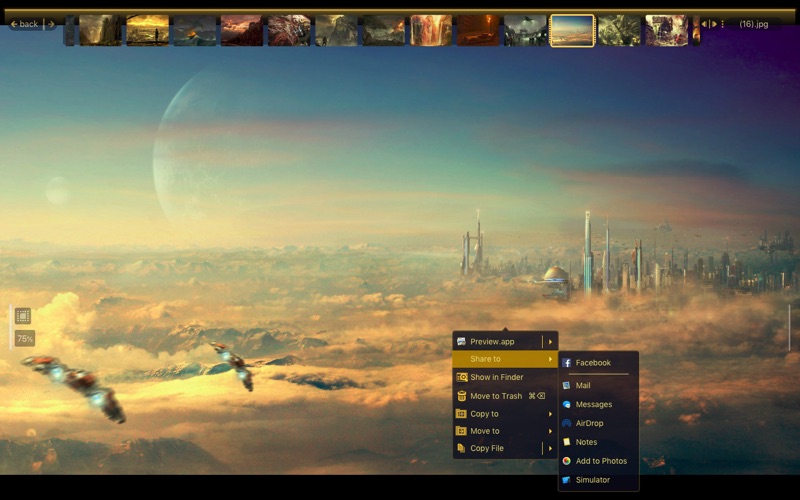The width and height of the screenshot is (800, 500).
Task: Share the image via Mail
Action: coord(598,385)
